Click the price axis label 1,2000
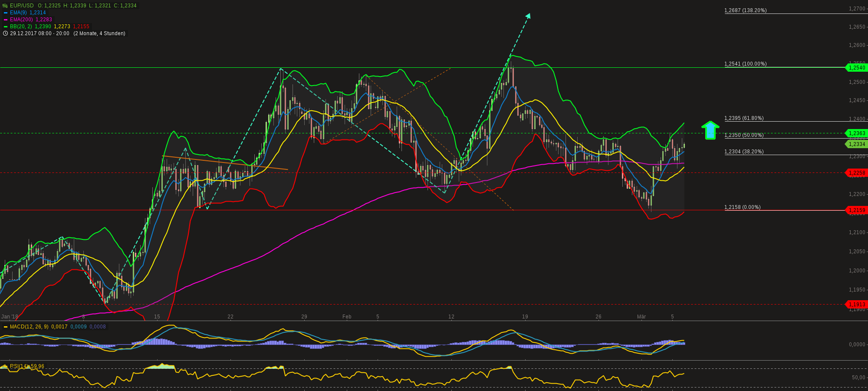Screen dimensions: 868x391 click(857, 271)
